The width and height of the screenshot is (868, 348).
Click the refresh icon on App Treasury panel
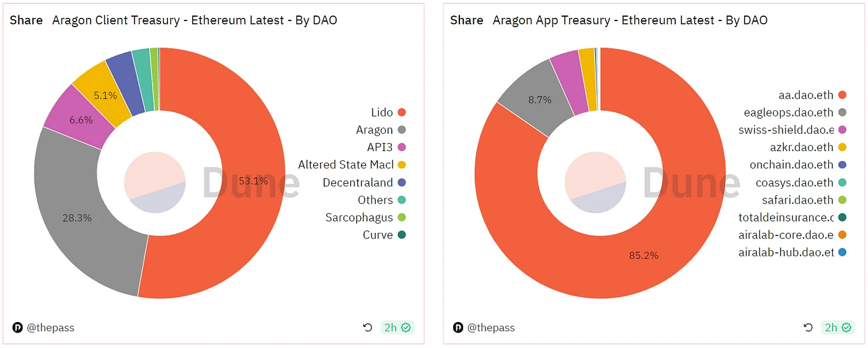[808, 328]
